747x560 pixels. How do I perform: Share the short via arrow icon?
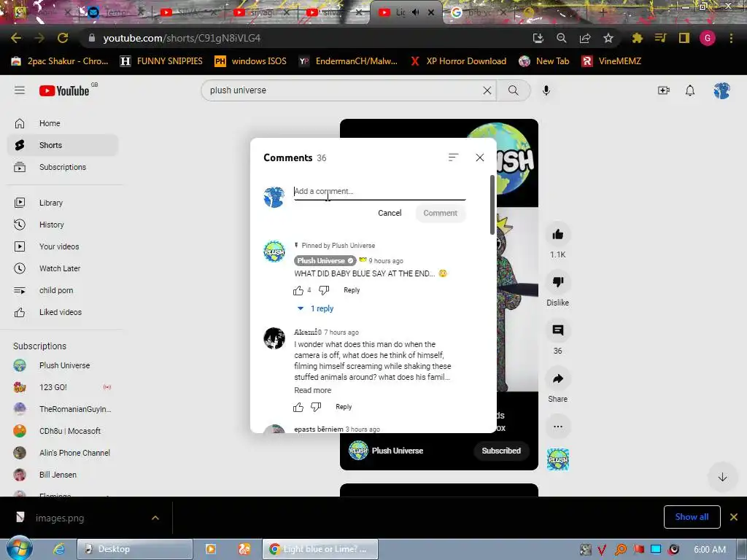[558, 378]
